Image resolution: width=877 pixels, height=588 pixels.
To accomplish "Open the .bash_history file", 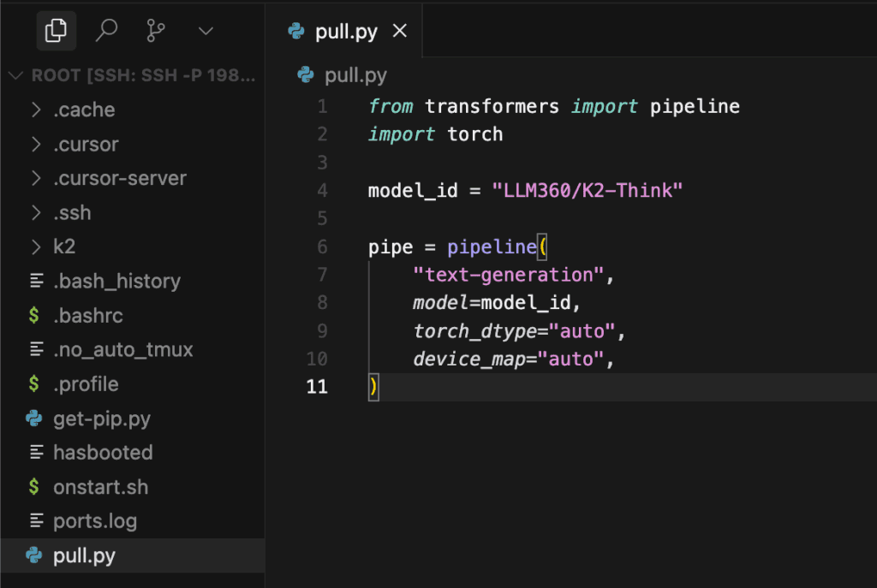I will click(x=116, y=281).
